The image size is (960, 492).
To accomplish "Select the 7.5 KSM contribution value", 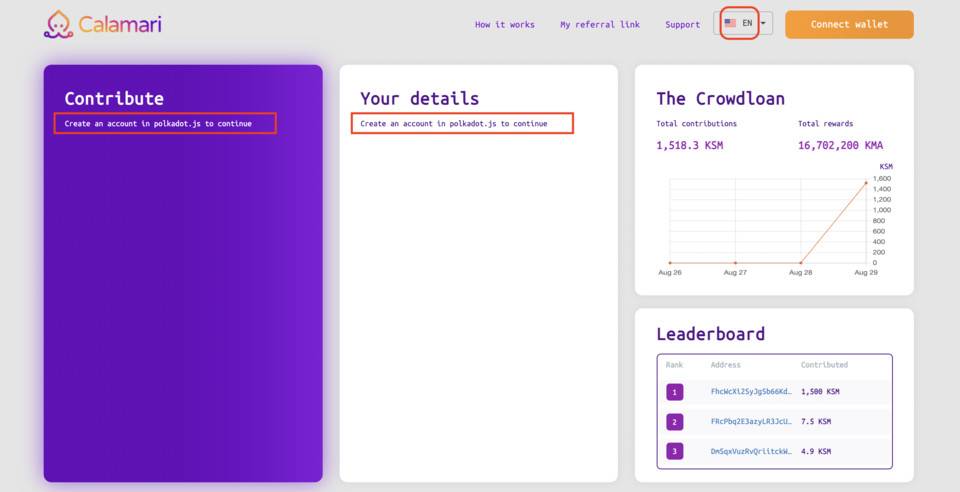I will (x=816, y=422).
